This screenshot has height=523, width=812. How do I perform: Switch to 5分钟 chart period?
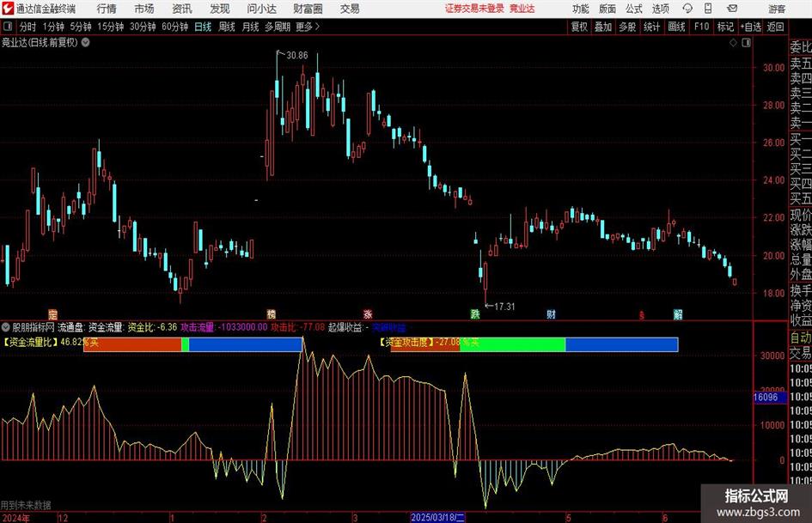click(x=81, y=27)
